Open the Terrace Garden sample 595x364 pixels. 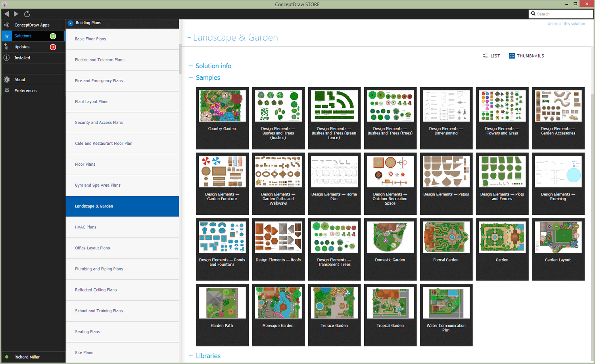334,315
